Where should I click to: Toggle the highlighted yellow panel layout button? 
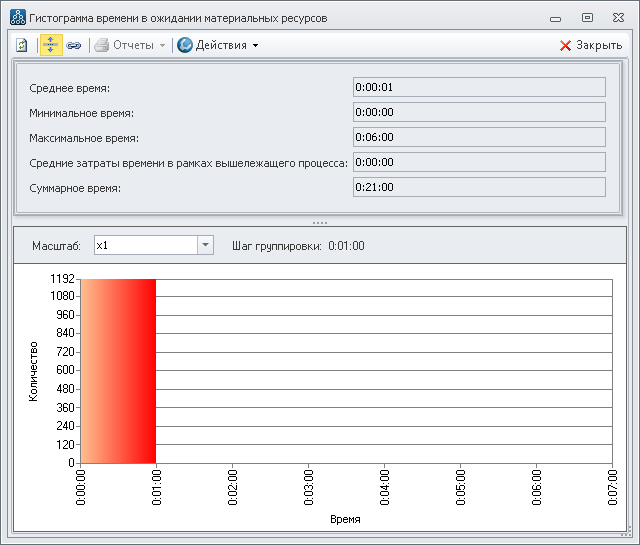click(51, 45)
